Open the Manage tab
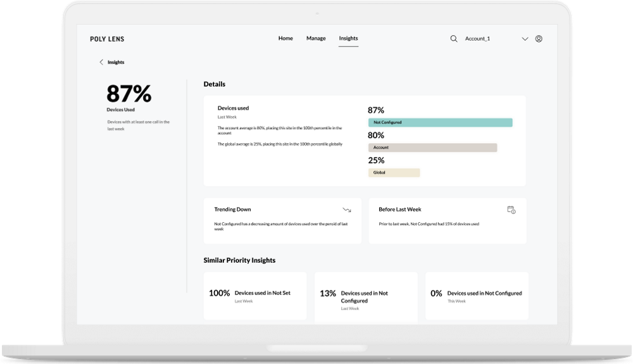The image size is (633, 364). pyautogui.click(x=316, y=39)
